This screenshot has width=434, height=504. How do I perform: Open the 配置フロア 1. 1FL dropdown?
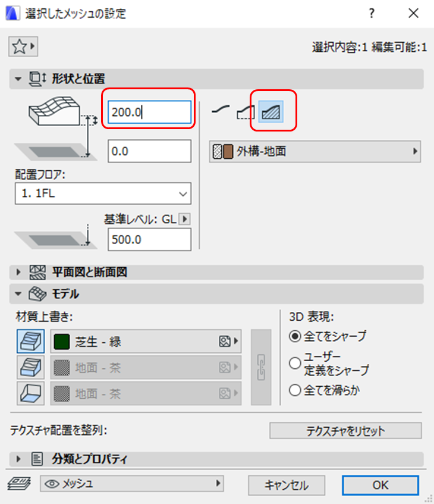click(102, 193)
